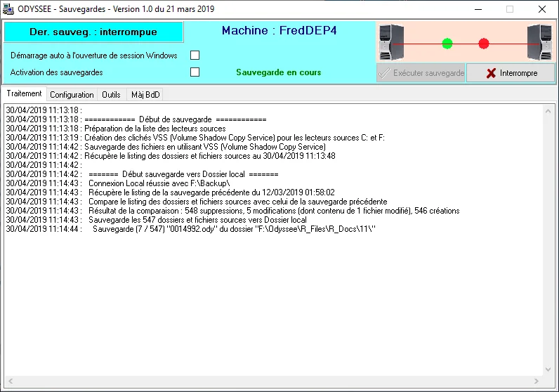Click the 'Compare le listing des dossiers' log line
Image resolution: width=559 pixels, height=392 pixels.
[x=197, y=202]
